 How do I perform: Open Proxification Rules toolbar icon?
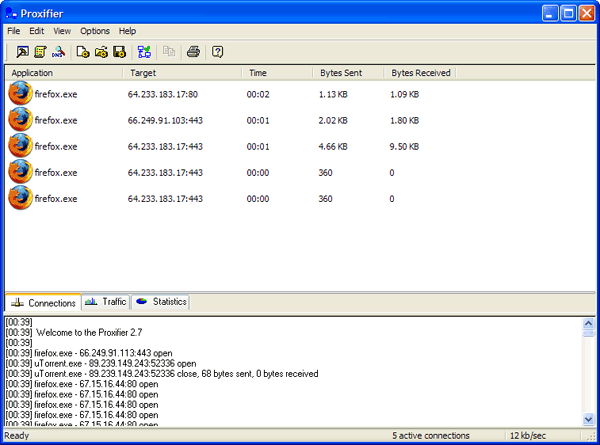coord(40,52)
